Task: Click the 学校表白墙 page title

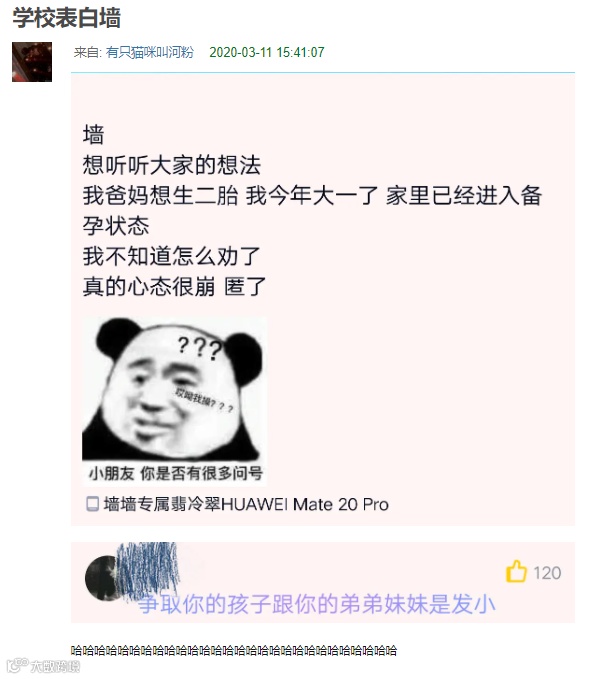Action: [66, 18]
